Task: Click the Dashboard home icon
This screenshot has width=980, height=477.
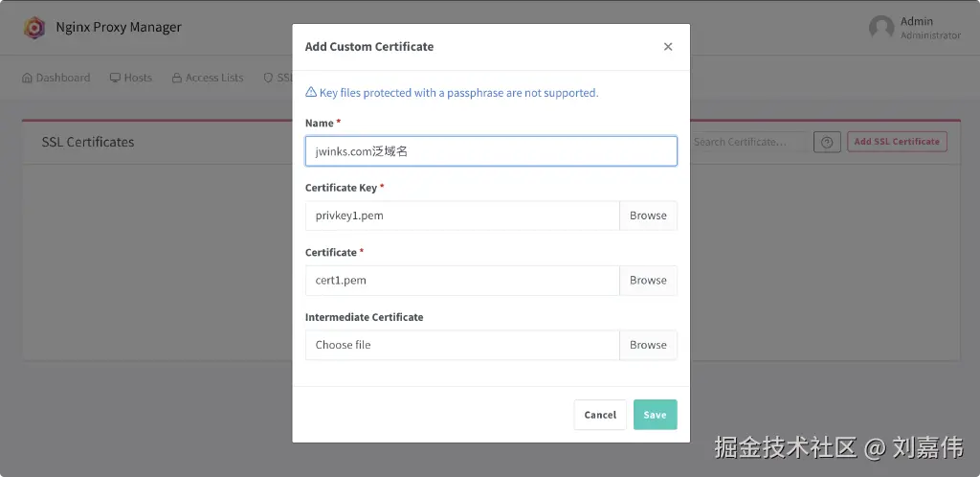Action: 27,78
